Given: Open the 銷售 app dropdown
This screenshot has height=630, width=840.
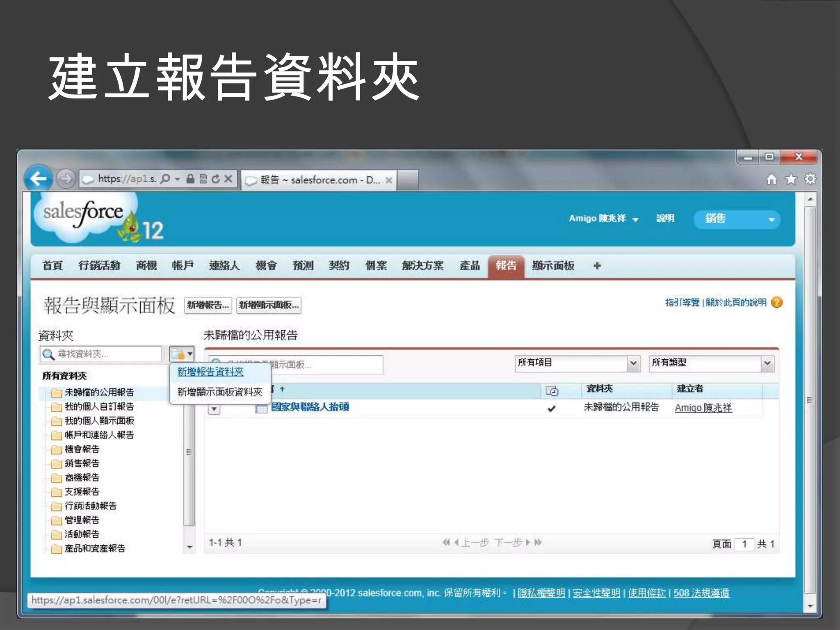Looking at the screenshot, I should coord(737,219).
